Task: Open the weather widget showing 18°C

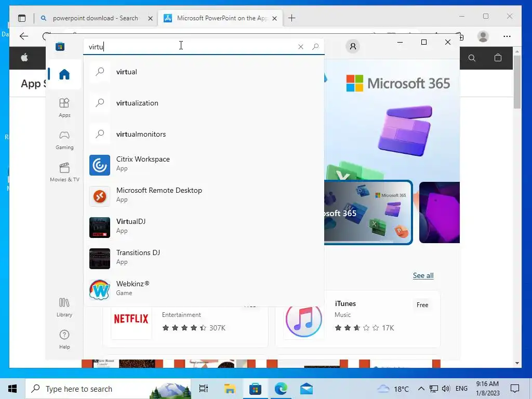Action: 393,389
